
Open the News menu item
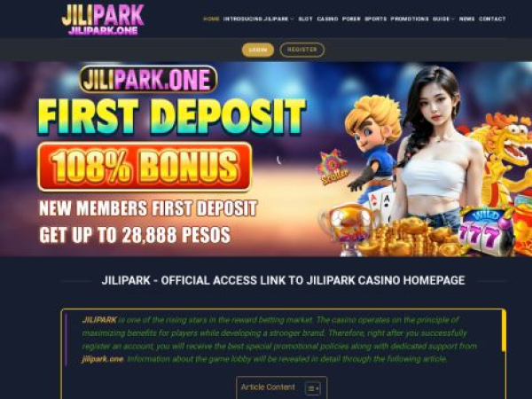tap(466, 19)
